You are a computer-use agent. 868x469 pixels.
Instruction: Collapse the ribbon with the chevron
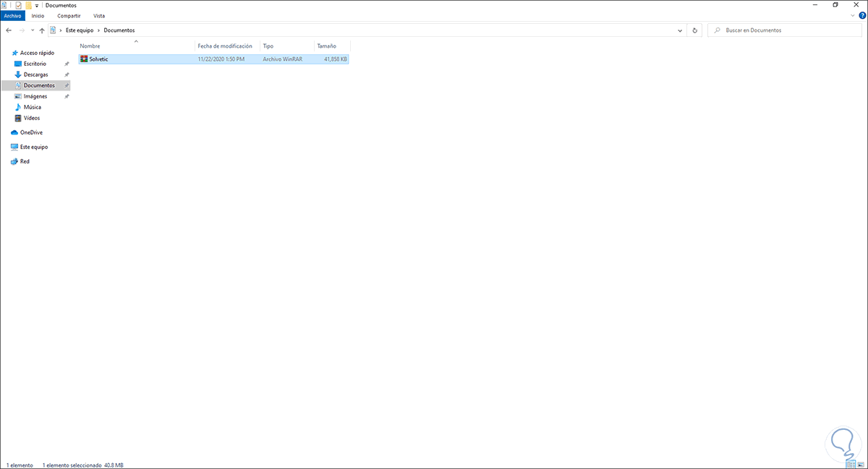tap(852, 15)
